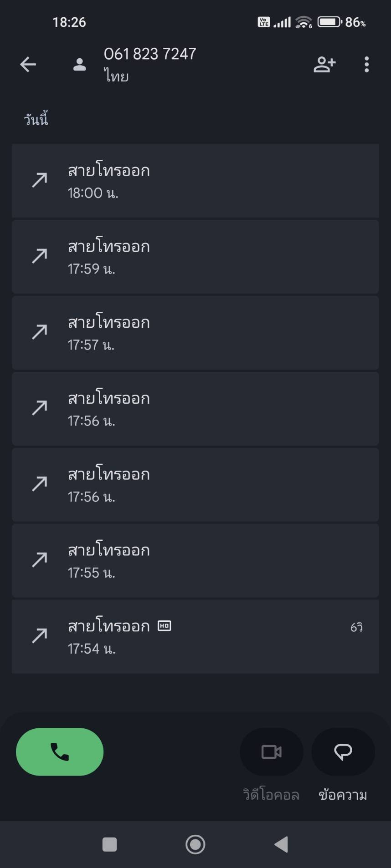Open the 17:55 outgoing call entry

[x=195, y=561]
